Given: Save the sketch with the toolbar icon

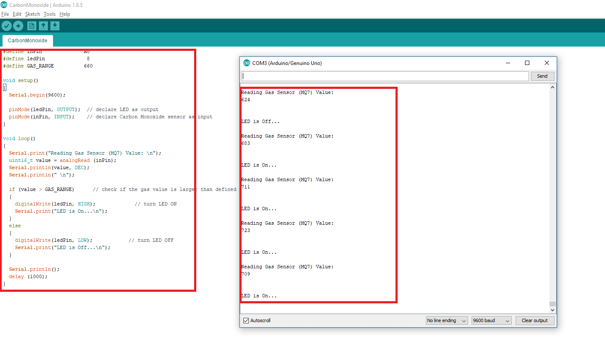Looking at the screenshot, I should (x=55, y=26).
